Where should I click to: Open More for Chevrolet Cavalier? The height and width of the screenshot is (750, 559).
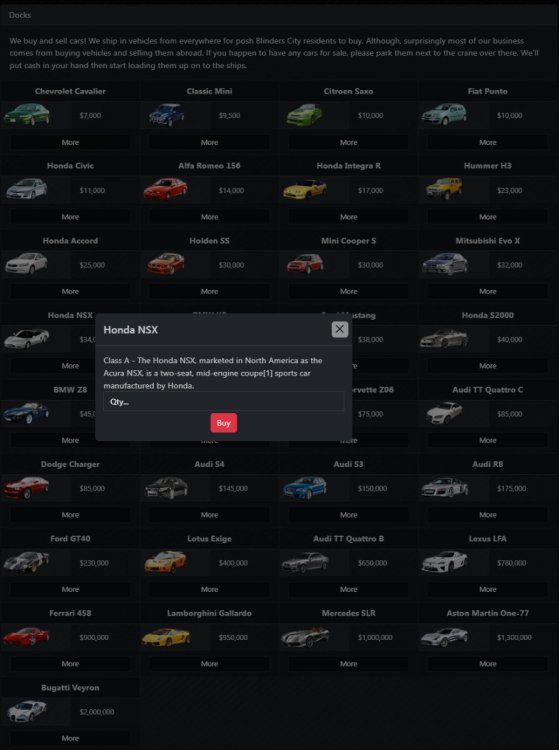(70, 142)
